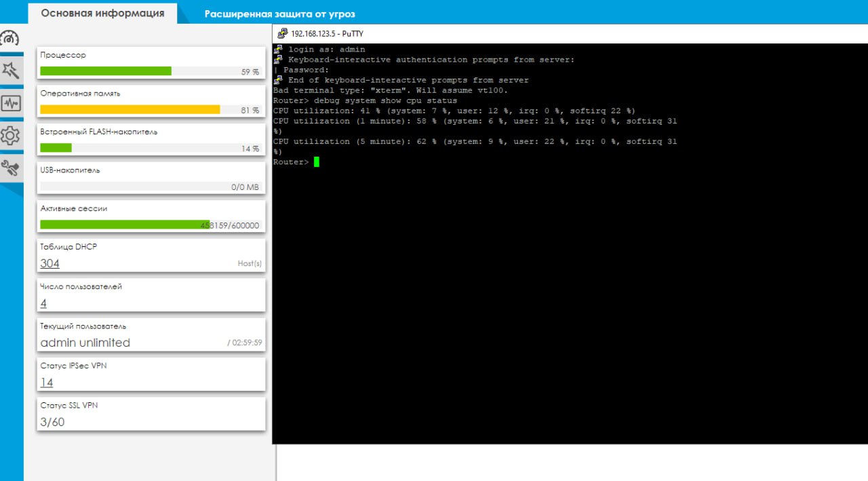Viewport: 868px width, 481px height.
Task: Click the 59 % processor value
Action: coord(250,72)
